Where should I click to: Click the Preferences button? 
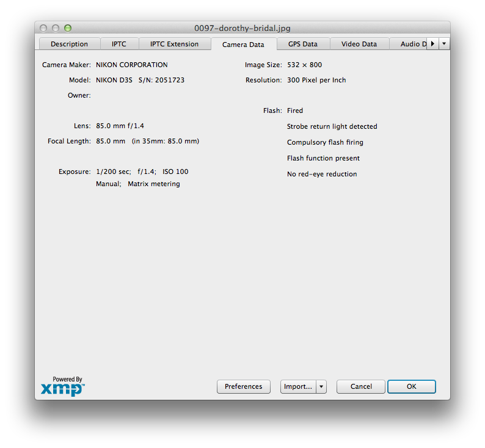[244, 386]
